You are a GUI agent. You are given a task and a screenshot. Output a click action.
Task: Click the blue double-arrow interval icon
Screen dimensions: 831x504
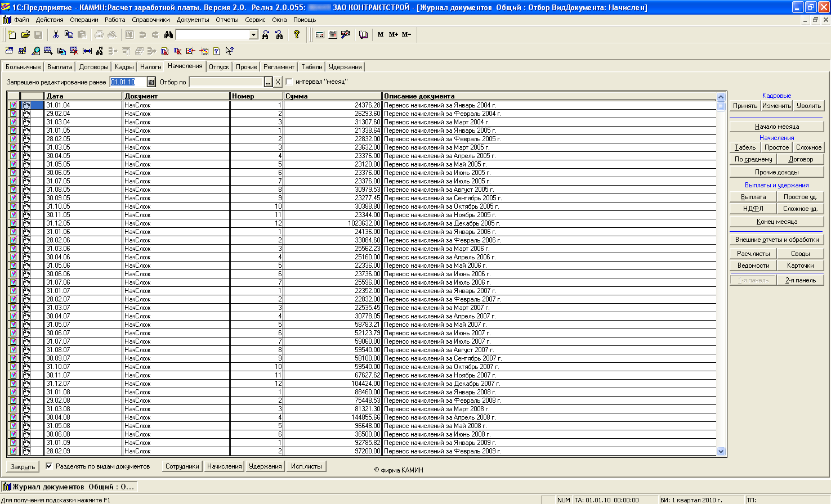pyautogui.click(x=87, y=51)
